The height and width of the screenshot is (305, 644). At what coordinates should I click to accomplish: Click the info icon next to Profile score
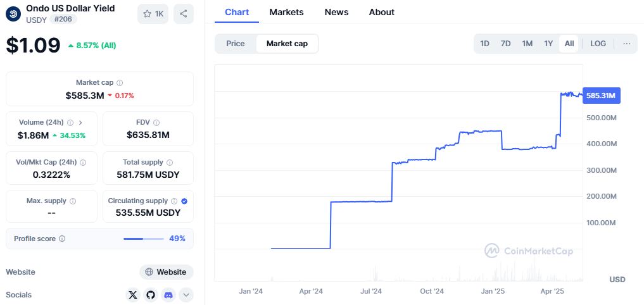62,239
